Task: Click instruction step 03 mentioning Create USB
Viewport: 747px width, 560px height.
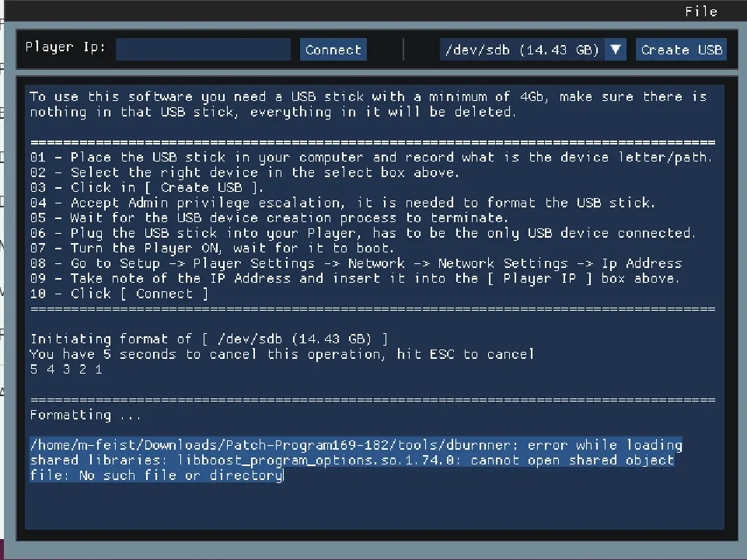Action: click(147, 187)
